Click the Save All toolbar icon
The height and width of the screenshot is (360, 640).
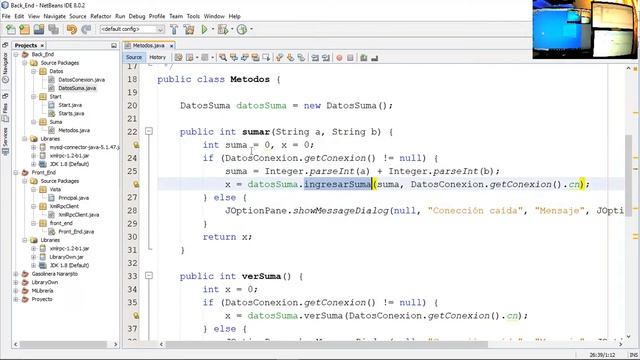coord(53,29)
